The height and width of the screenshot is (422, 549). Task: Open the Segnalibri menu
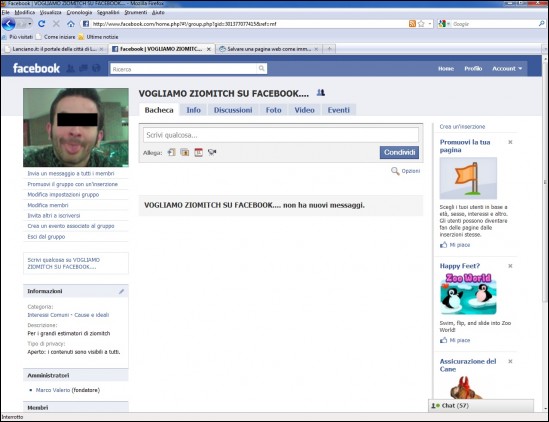[x=108, y=12]
